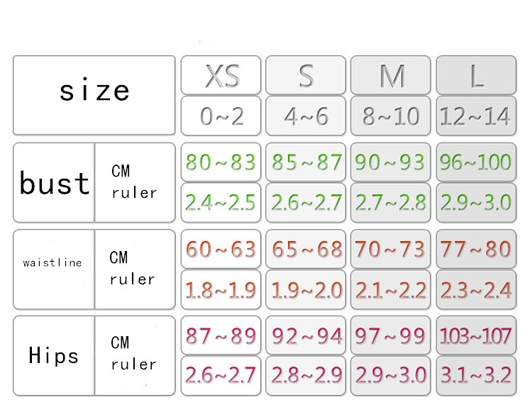Select the 77~80 waistline cell
Viewport: 532px width, 417px height.
click(476, 249)
